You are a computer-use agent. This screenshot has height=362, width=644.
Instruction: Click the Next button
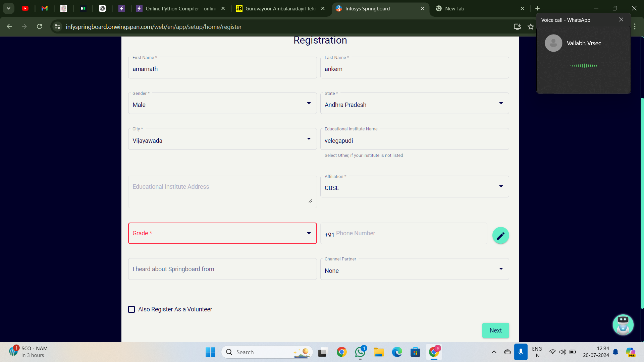coord(495,330)
